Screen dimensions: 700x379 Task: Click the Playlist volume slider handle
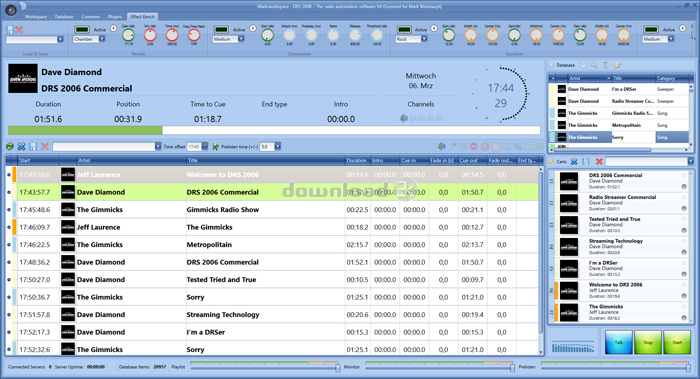coord(338,368)
